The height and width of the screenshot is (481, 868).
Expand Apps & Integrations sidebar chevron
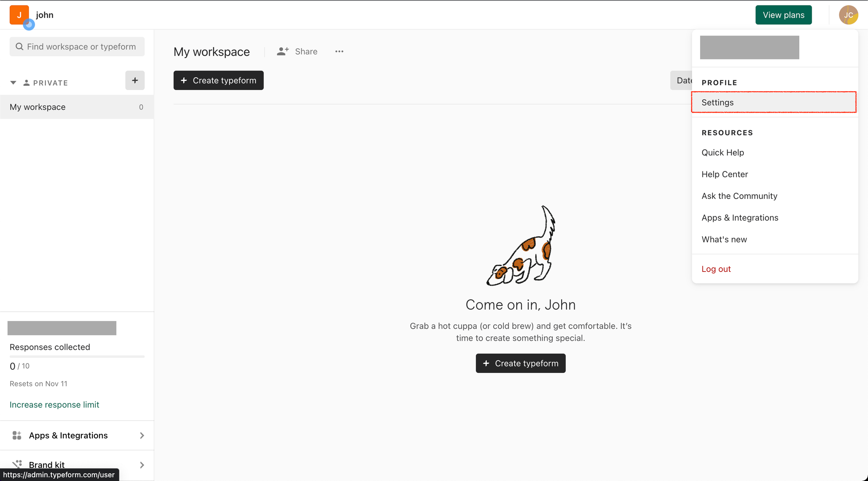142,436
